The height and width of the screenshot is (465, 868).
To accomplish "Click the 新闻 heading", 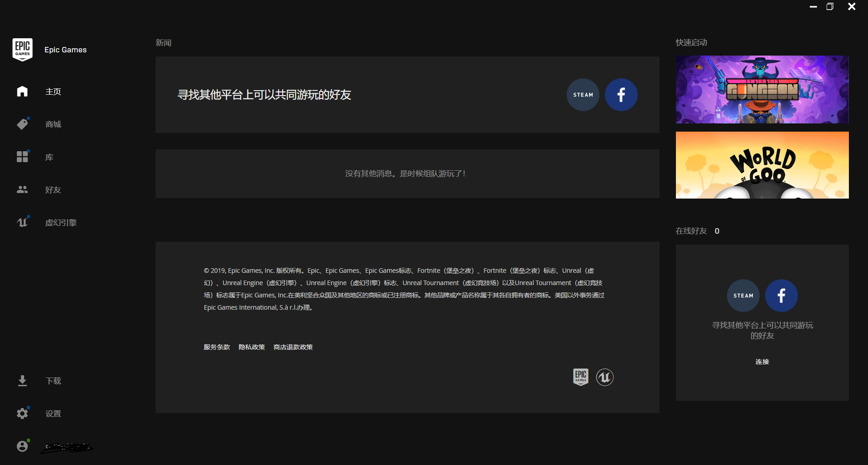I will (163, 43).
